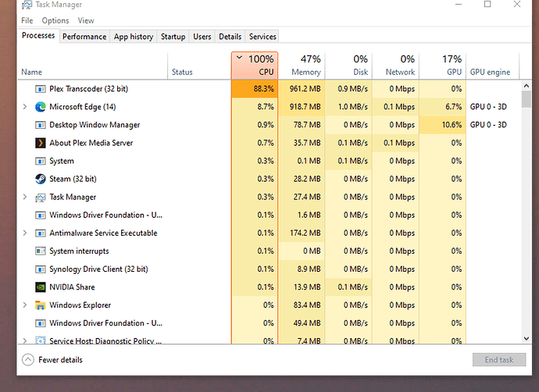This screenshot has height=392, width=539.
Task: Click the scrollbar up arrow
Action: click(527, 85)
